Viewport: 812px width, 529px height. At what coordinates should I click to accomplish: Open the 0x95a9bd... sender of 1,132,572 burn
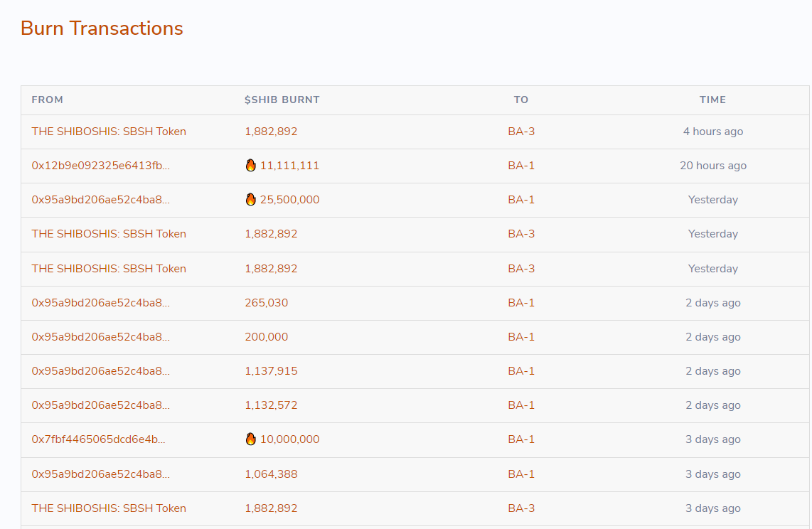click(100, 405)
